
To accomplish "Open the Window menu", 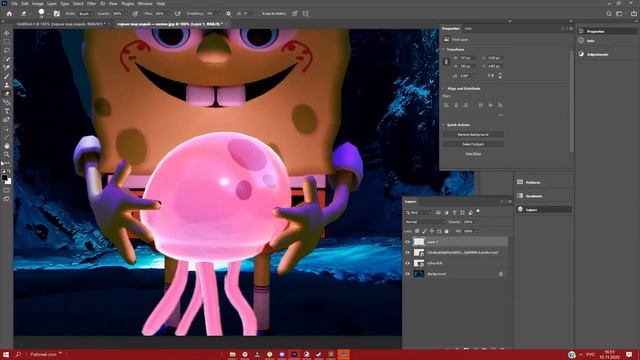I will tap(145, 4).
